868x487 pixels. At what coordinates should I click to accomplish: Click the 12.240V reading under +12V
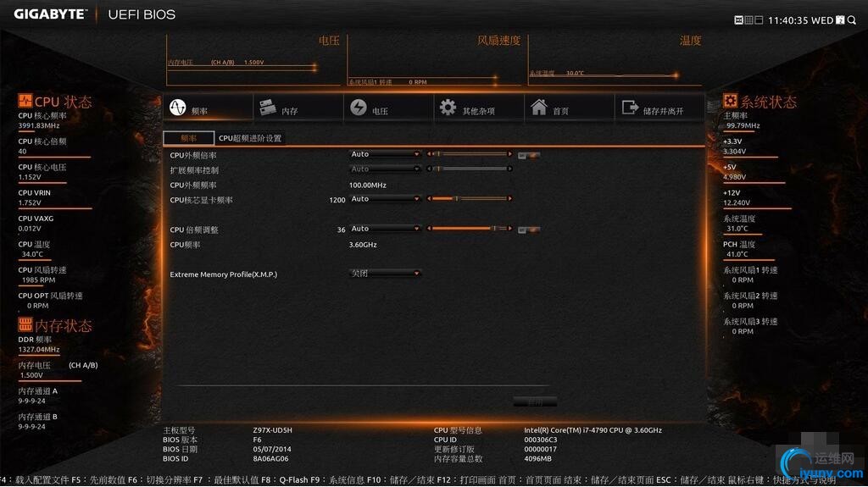click(737, 202)
